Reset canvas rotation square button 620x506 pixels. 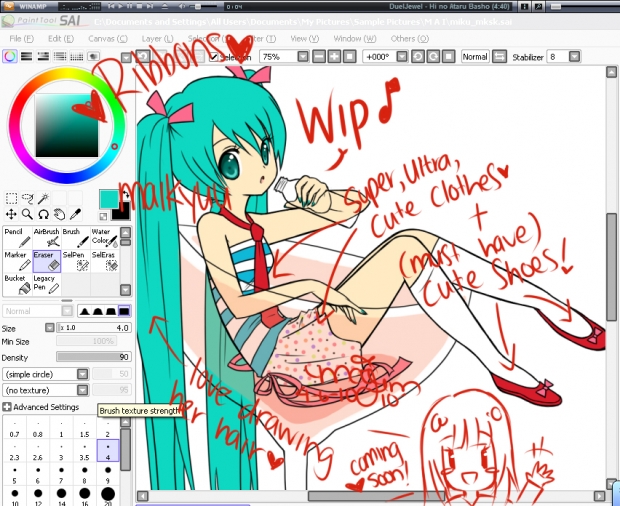pyautogui.click(x=448, y=57)
